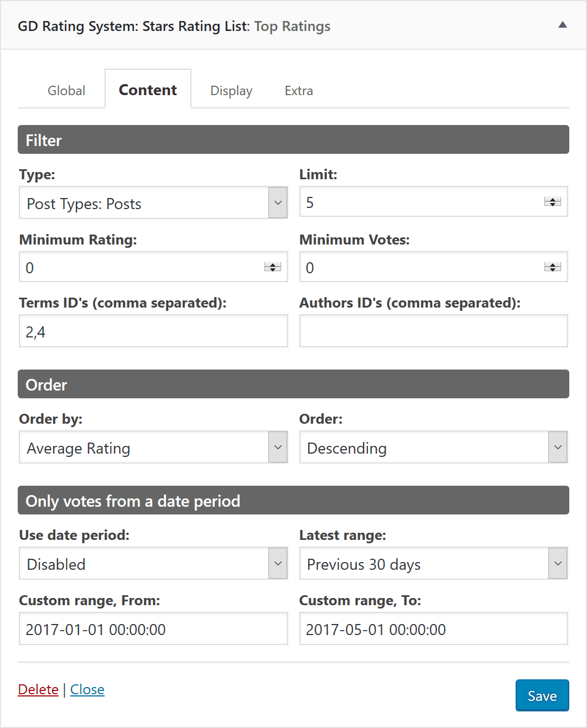Image resolution: width=587 pixels, height=728 pixels.
Task: Click the Custom range From date field
Action: [153, 628]
